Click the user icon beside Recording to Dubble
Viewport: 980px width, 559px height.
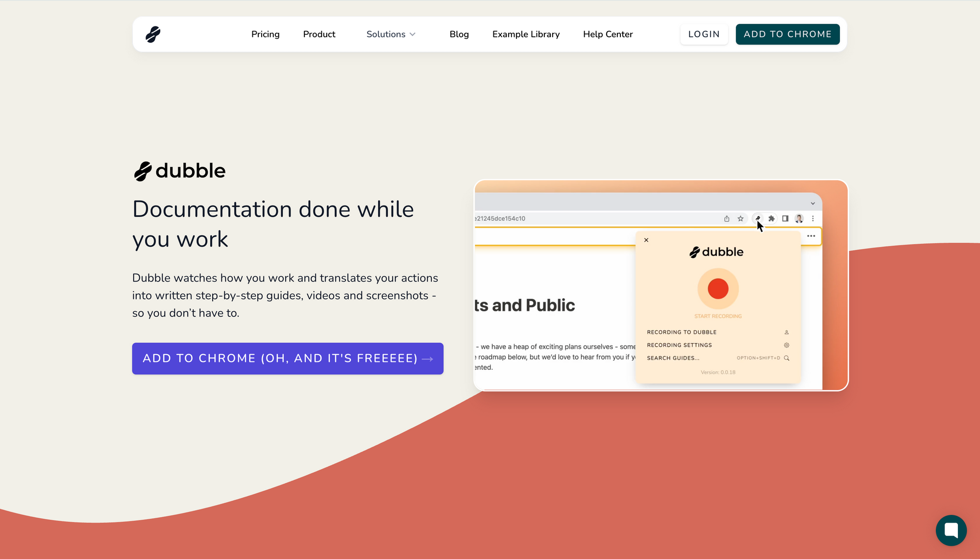(786, 332)
